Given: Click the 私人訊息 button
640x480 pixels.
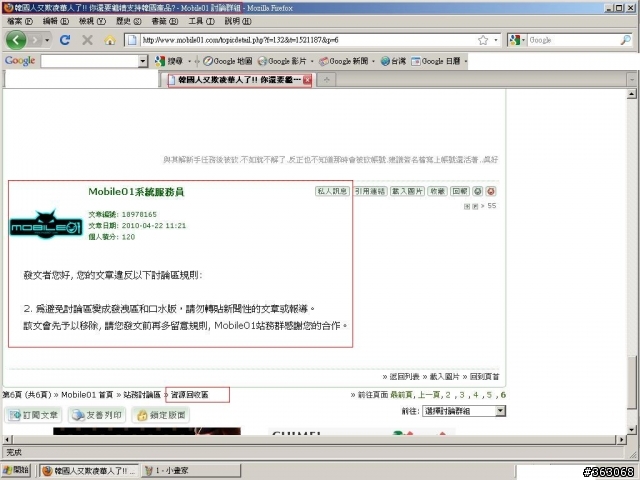Looking at the screenshot, I should coord(332,191).
